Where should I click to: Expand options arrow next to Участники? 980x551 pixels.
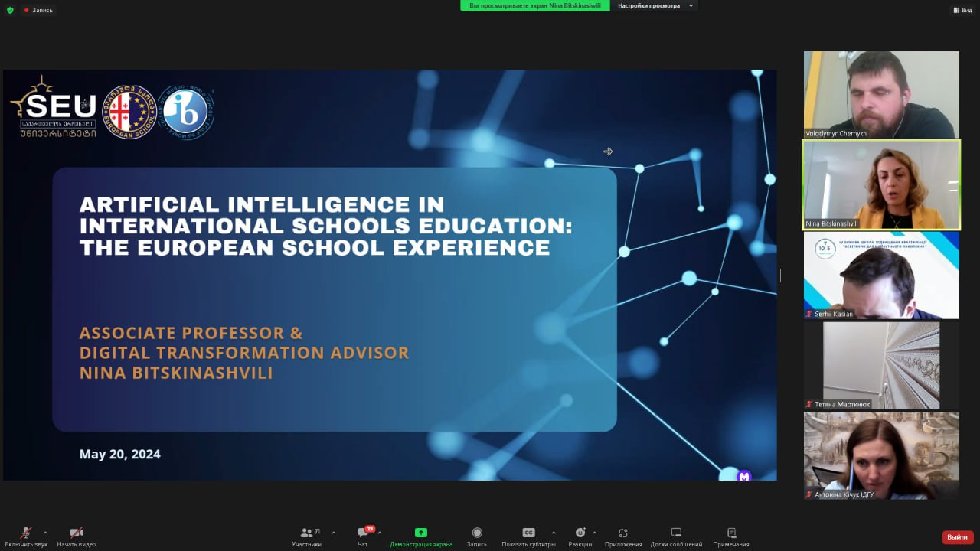pos(334,533)
